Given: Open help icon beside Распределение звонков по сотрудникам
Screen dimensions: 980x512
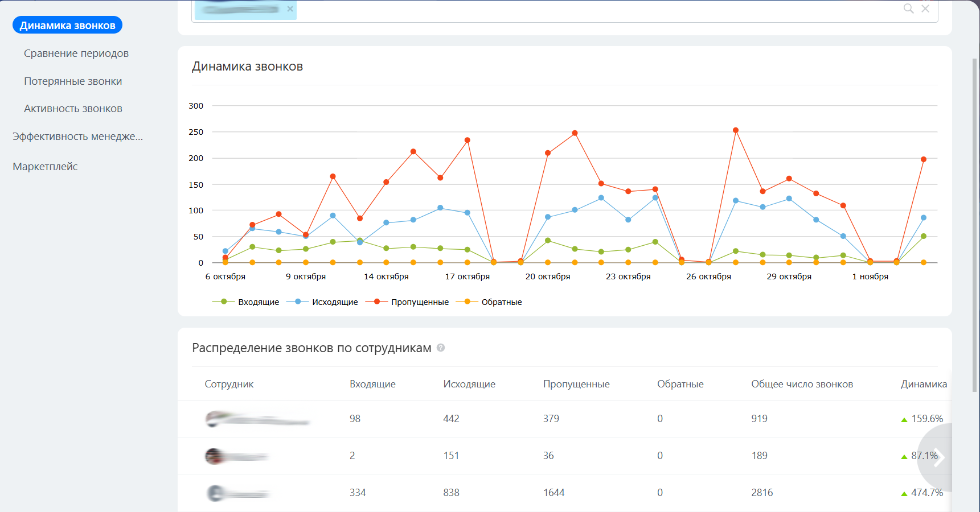Looking at the screenshot, I should tap(441, 348).
